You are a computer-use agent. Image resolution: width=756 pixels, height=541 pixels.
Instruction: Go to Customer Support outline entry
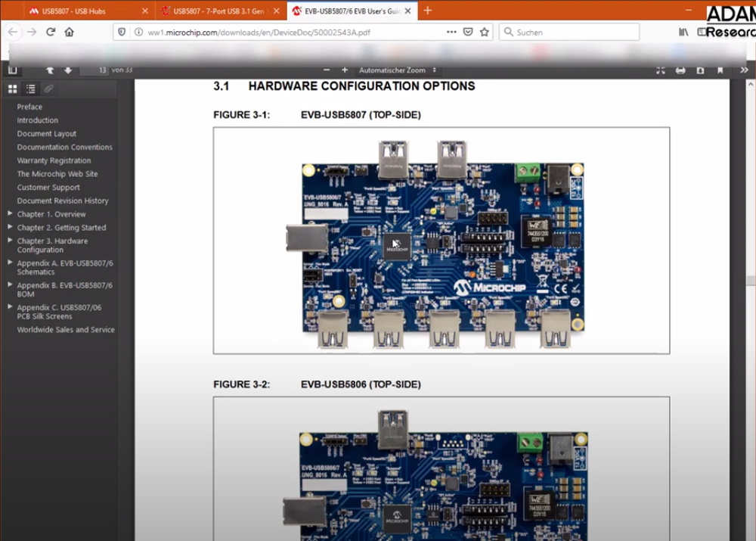click(x=48, y=187)
